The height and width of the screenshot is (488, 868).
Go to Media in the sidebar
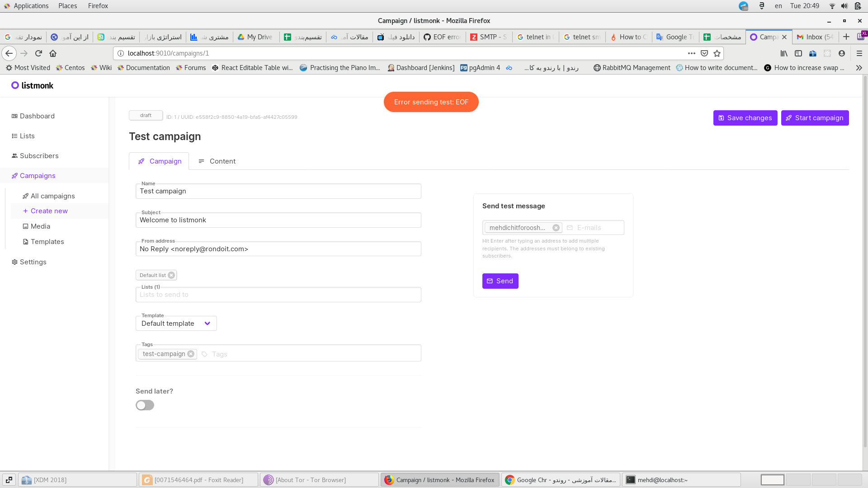(40, 226)
